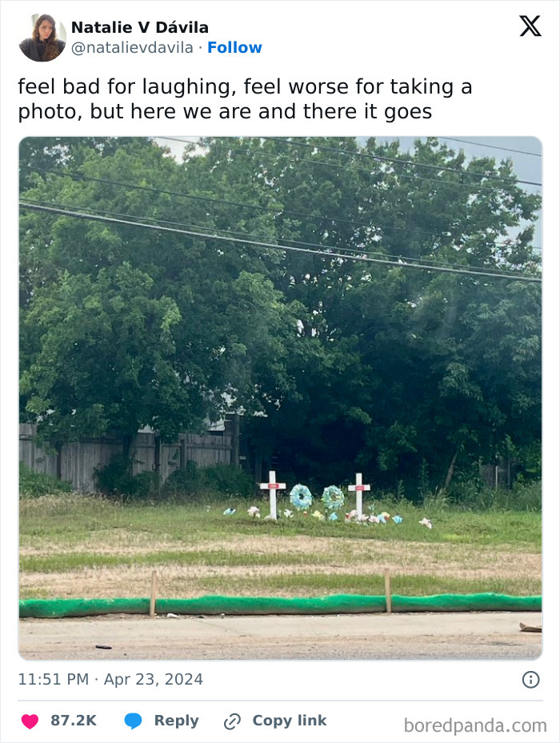Click the Reply label
This screenshot has height=743, width=560.
tap(176, 721)
